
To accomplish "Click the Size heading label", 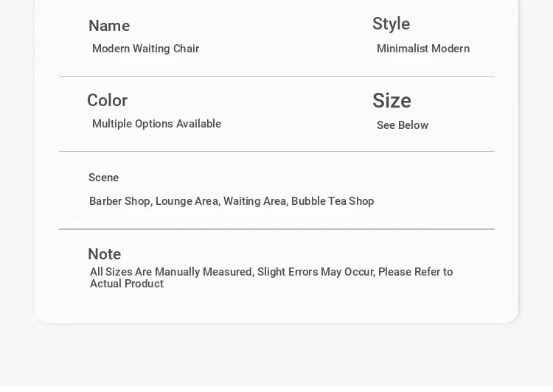I will (x=392, y=101).
